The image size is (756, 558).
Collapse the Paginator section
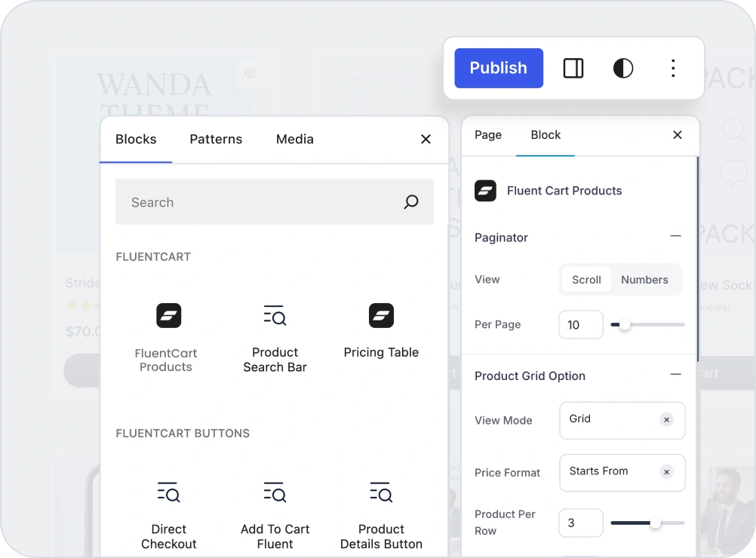675,237
